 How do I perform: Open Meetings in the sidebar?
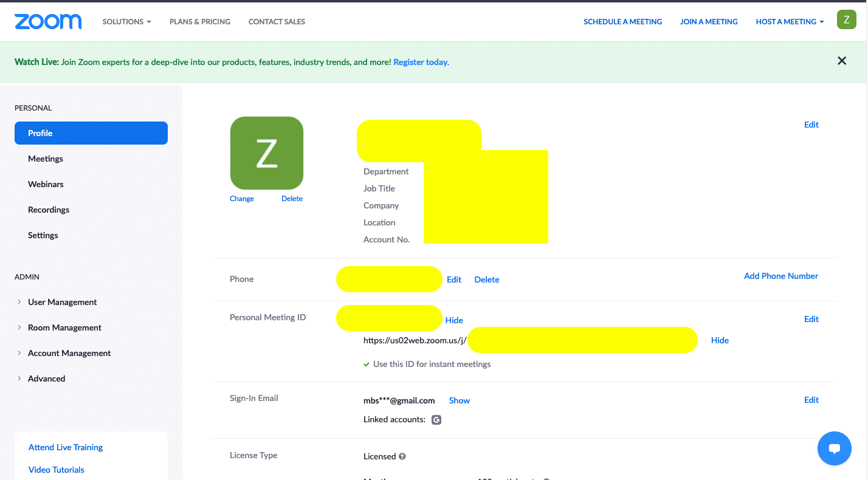[46, 159]
